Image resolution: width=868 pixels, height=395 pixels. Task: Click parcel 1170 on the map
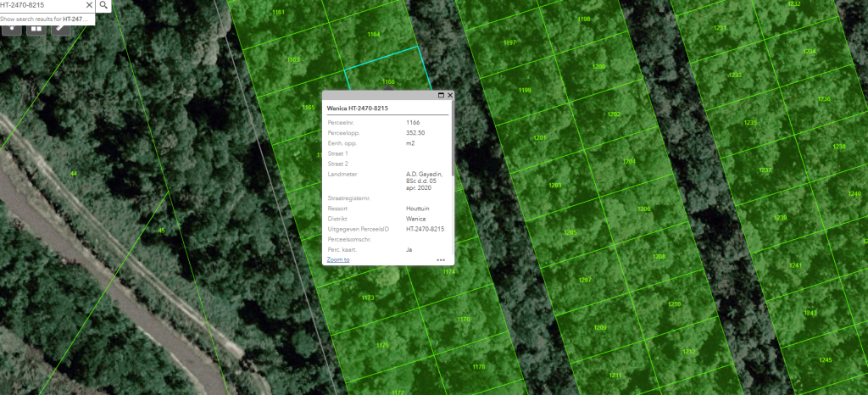coord(464,320)
